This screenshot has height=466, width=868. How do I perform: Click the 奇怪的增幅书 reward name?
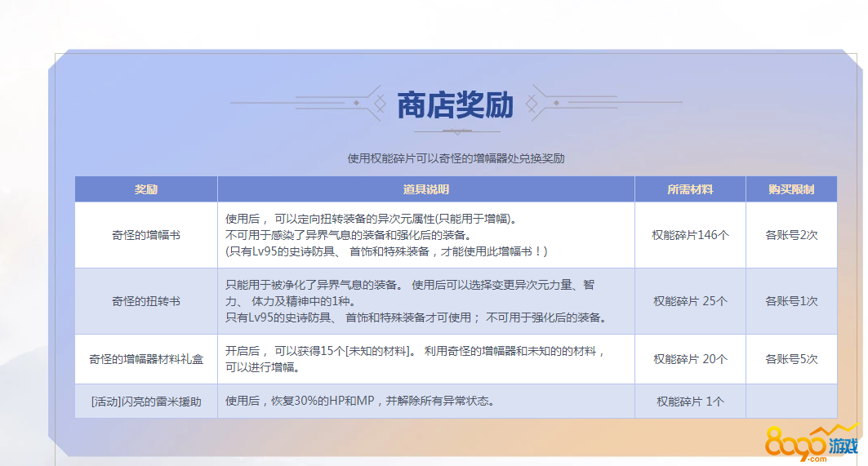146,235
